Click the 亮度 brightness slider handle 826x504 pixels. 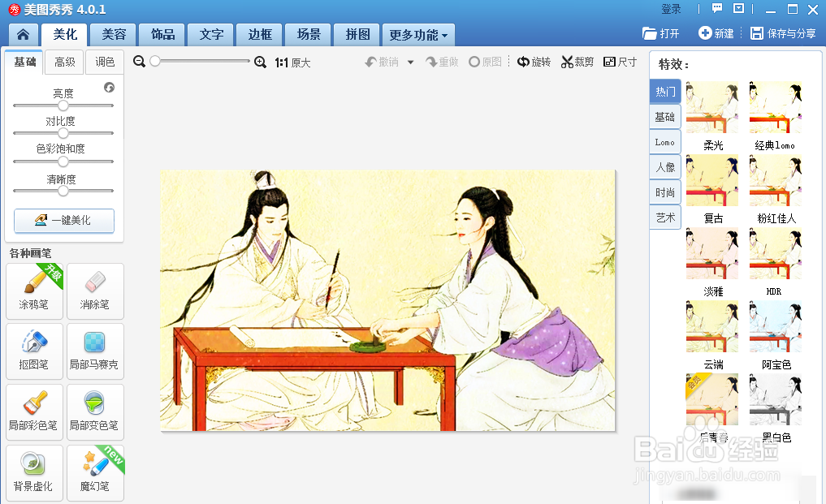(63, 106)
